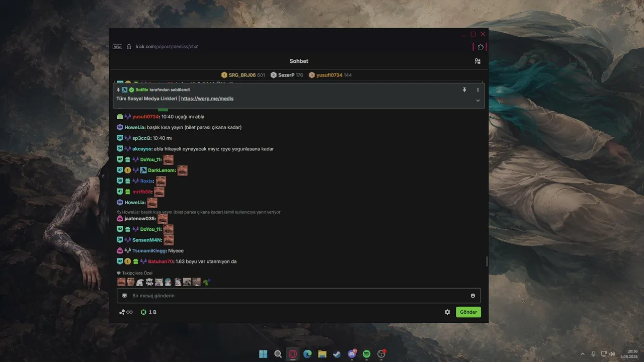The image size is (644, 362).
Task: Click the padlock site info icon
Action: pyautogui.click(x=129, y=47)
